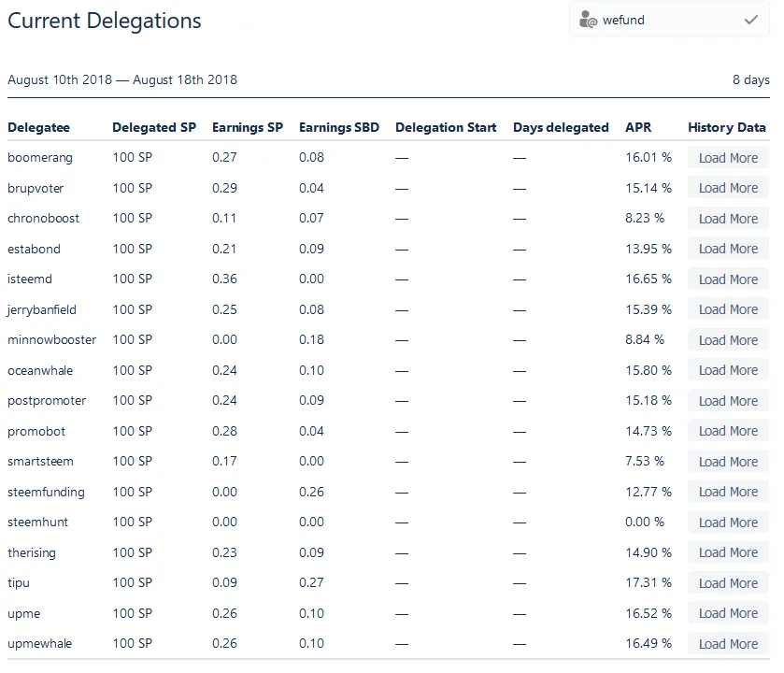The image size is (784, 673).
Task: Select the tipu delegatee name
Action: (x=19, y=583)
